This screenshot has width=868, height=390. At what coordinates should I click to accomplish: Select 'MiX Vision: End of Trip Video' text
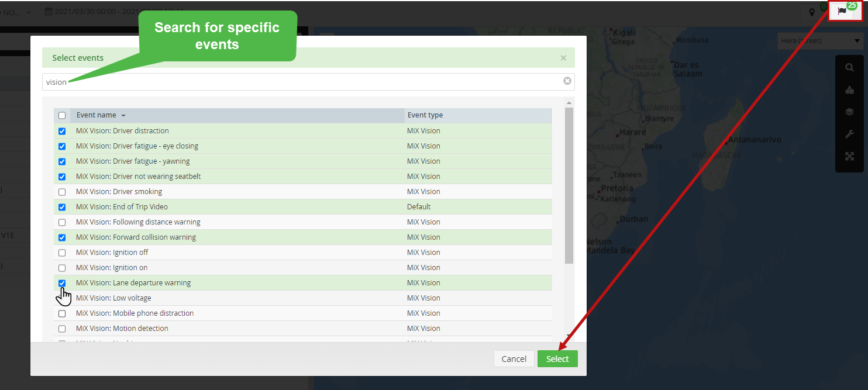(x=122, y=207)
